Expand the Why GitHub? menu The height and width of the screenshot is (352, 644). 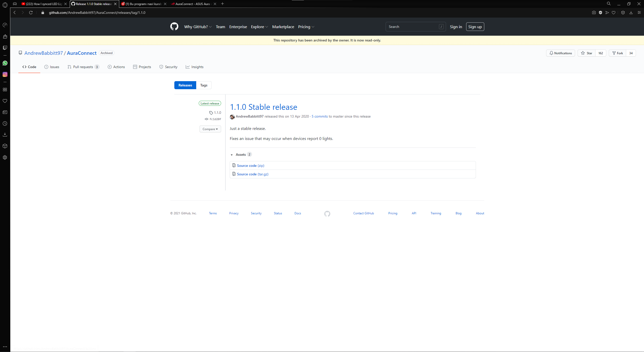tap(198, 27)
